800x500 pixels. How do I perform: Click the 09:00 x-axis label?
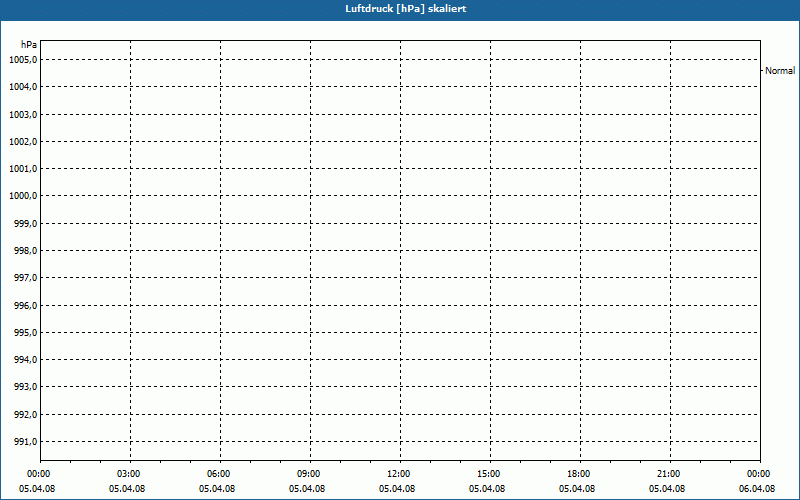coord(309,474)
